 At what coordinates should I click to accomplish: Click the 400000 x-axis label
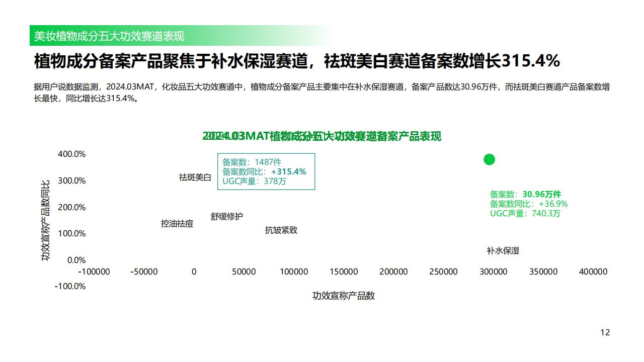(593, 271)
